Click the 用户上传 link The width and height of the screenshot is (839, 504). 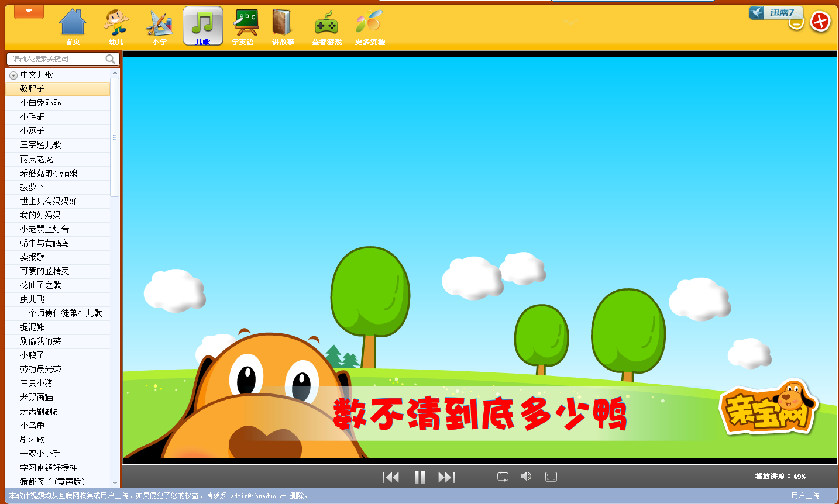[805, 496]
